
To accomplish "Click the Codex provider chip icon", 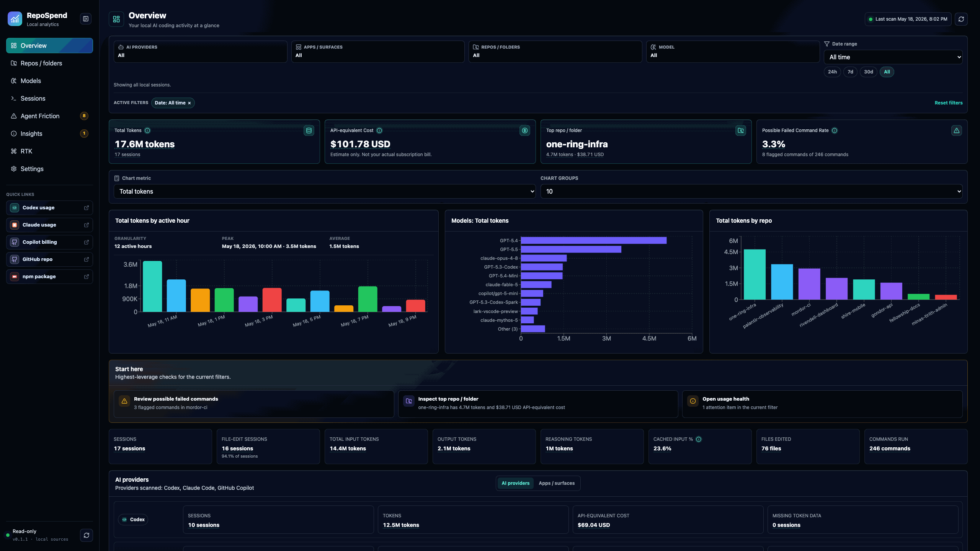I will tap(124, 520).
